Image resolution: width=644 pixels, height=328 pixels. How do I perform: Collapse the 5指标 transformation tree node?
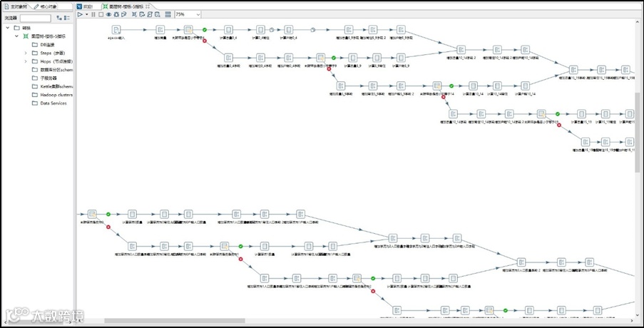pyautogui.click(x=17, y=36)
